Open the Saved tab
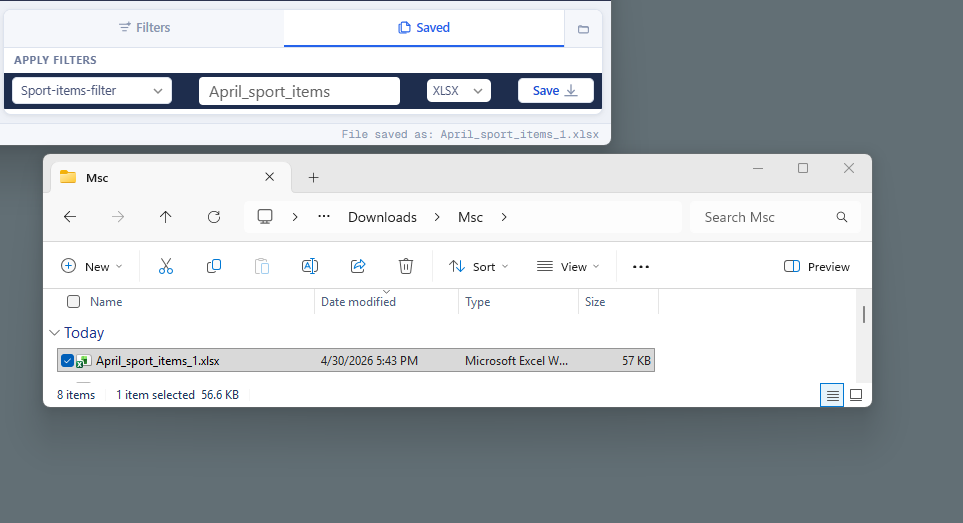 (424, 28)
